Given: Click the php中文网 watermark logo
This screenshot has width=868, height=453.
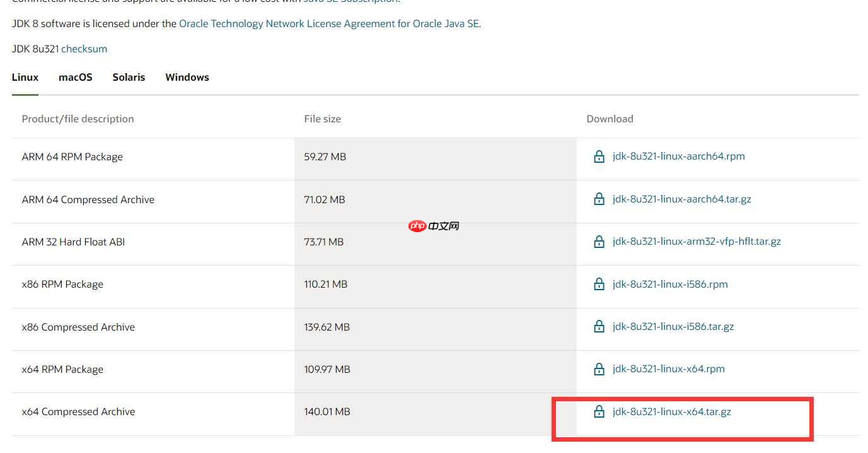Looking at the screenshot, I should [x=434, y=226].
